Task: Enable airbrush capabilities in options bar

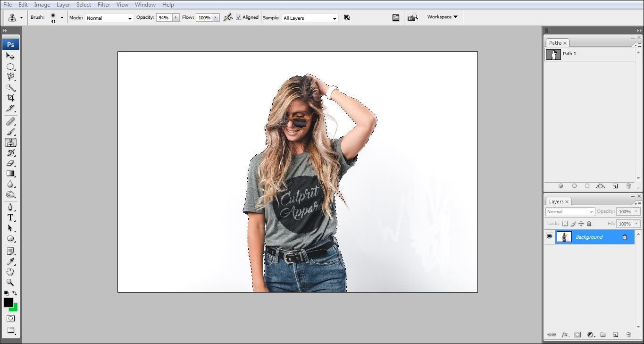Action: pos(228,17)
